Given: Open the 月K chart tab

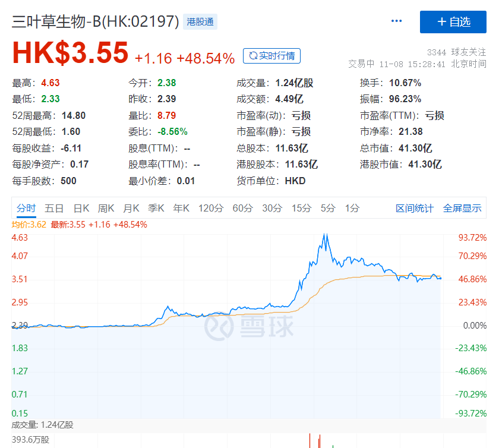Looking at the screenshot, I should pos(131,208).
